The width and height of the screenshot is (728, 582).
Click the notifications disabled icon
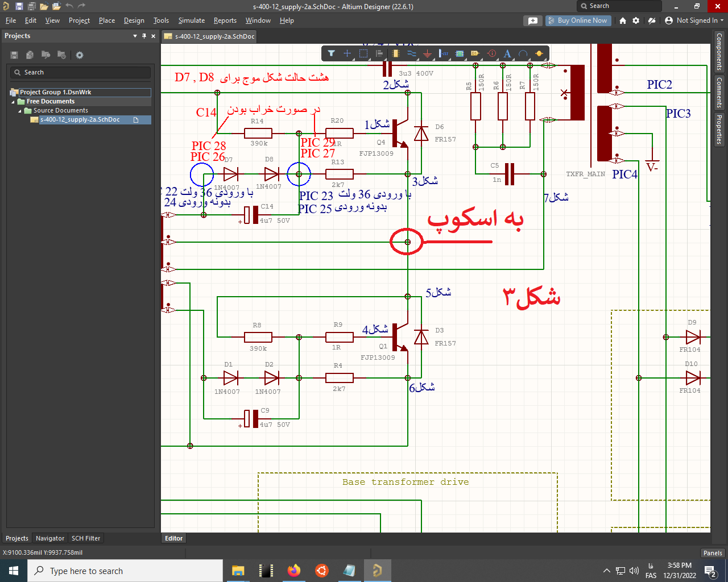click(x=652, y=20)
